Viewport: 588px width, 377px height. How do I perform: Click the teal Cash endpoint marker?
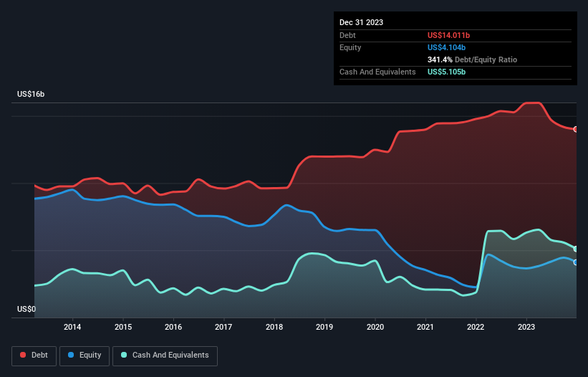click(x=576, y=249)
